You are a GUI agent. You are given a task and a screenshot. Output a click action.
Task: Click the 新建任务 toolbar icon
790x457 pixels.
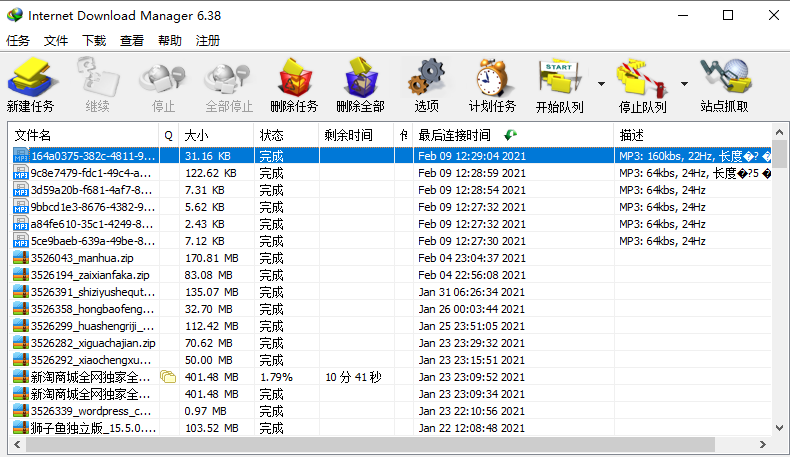(x=32, y=77)
